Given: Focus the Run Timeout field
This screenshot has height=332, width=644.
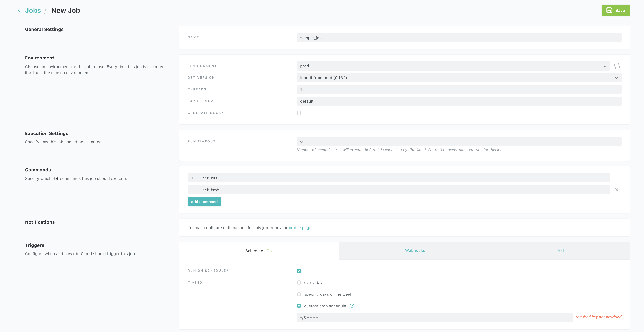Looking at the screenshot, I should pyautogui.click(x=458, y=141).
